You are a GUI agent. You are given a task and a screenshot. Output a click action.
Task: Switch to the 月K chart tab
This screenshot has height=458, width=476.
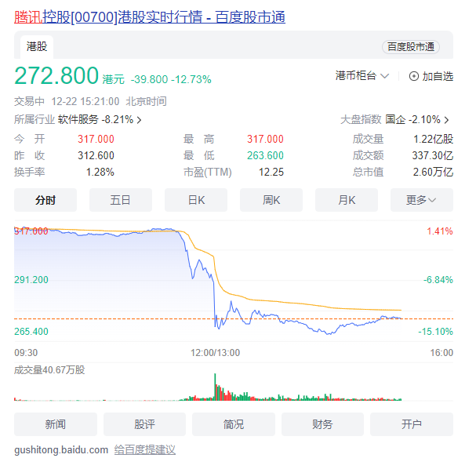pos(346,200)
